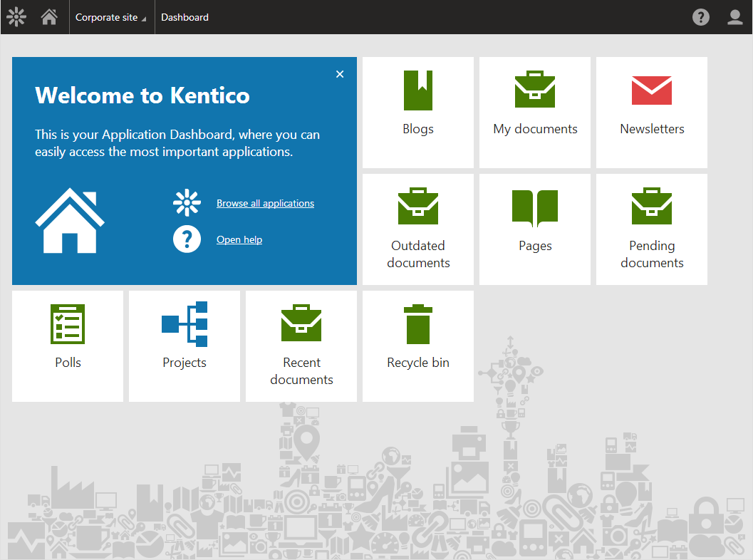The image size is (753, 560).
Task: Click the Projects tile label
Action: click(x=185, y=363)
